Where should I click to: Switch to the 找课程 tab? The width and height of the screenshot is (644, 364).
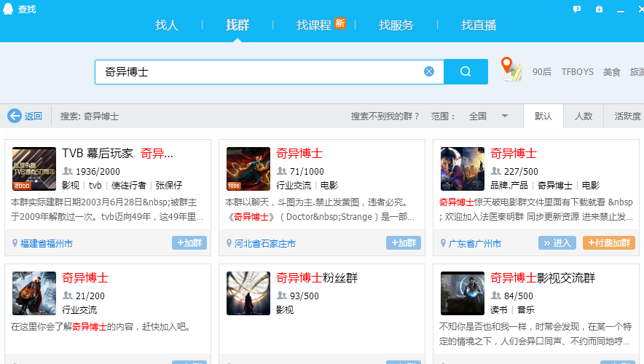pos(314,25)
